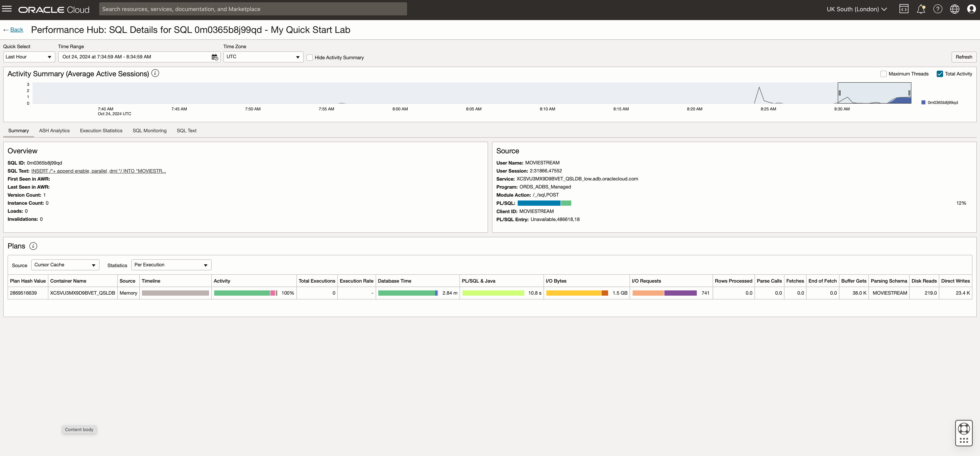Click the Plans info icon
The width and height of the screenshot is (980, 456).
[33, 246]
